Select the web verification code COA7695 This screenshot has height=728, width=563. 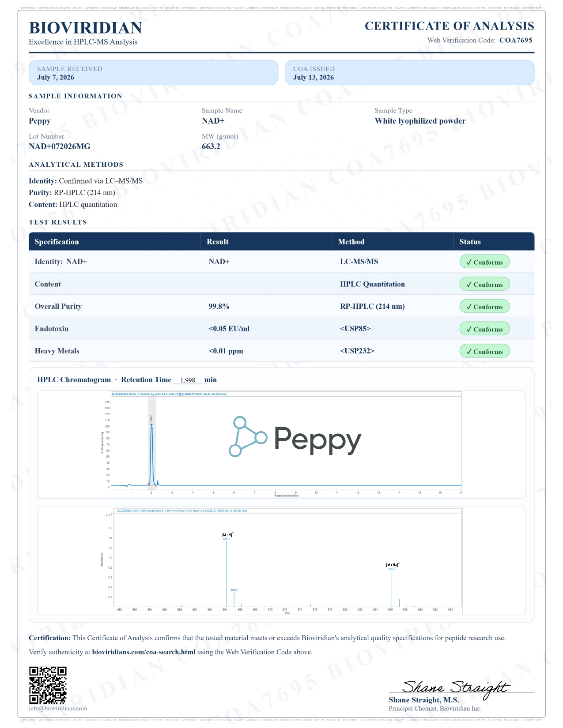coord(516,40)
